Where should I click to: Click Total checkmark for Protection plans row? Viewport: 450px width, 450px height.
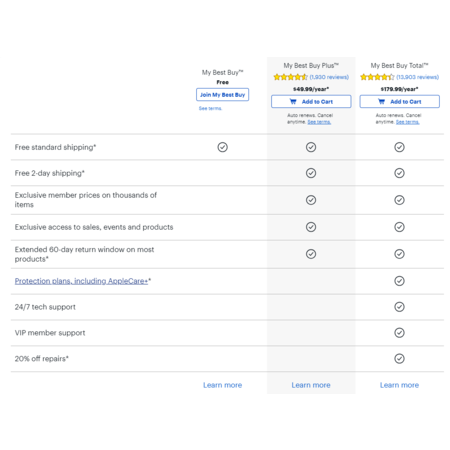tap(399, 281)
